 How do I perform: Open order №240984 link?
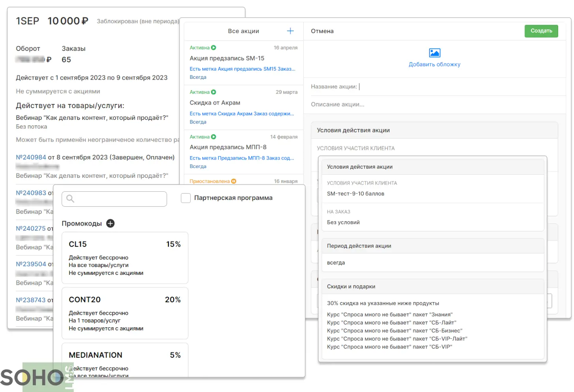31,157
